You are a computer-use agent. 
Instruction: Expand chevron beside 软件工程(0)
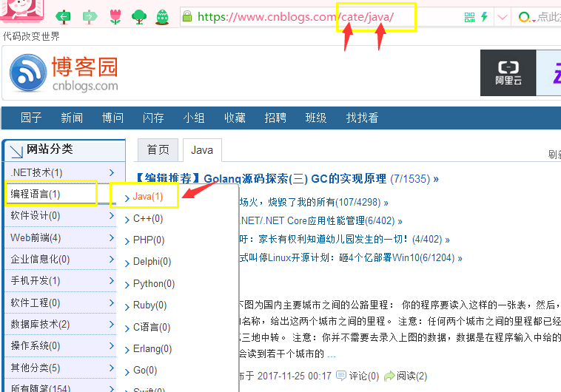point(112,303)
